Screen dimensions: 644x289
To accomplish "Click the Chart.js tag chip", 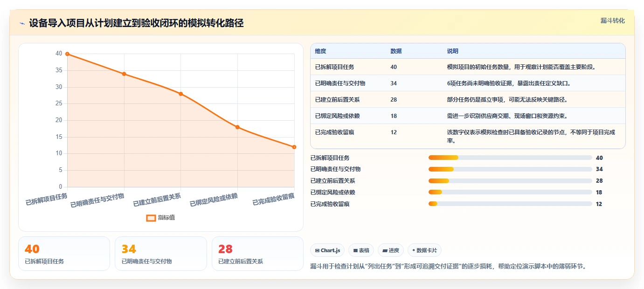I will point(328,250).
